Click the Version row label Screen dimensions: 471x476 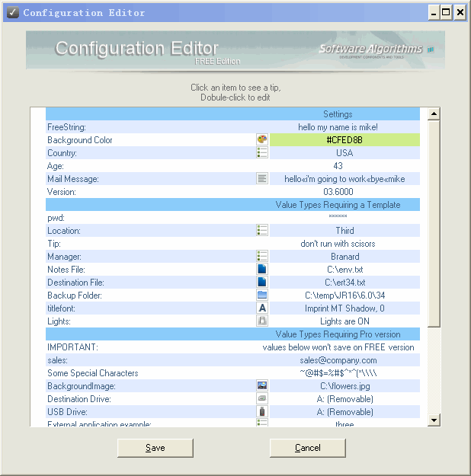pyautogui.click(x=62, y=192)
